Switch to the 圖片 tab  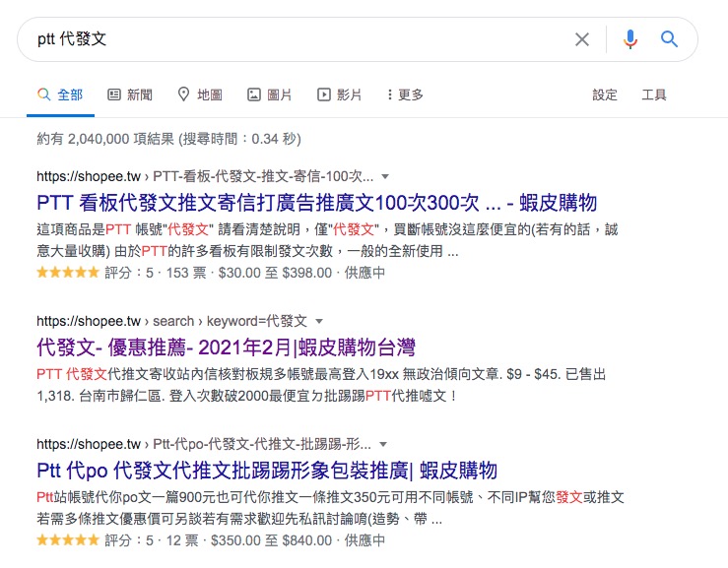[x=269, y=95]
